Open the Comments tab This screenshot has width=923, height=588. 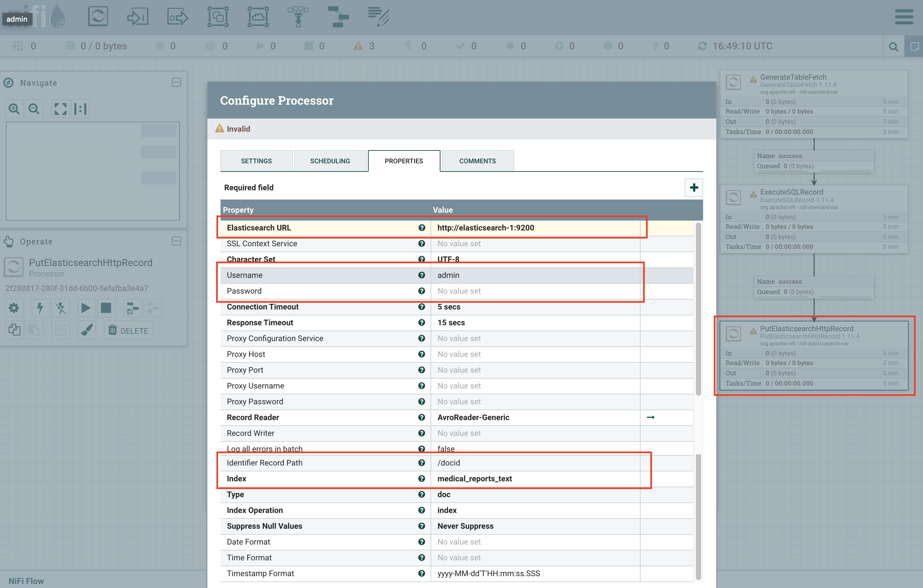coord(478,161)
